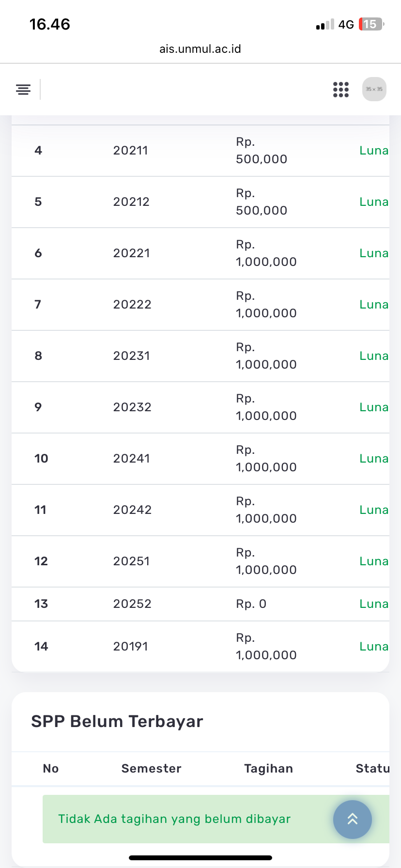The height and width of the screenshot is (868, 401).
Task: Tap the 'Tidak Ada tagihan' notice banner
Action: (174, 819)
